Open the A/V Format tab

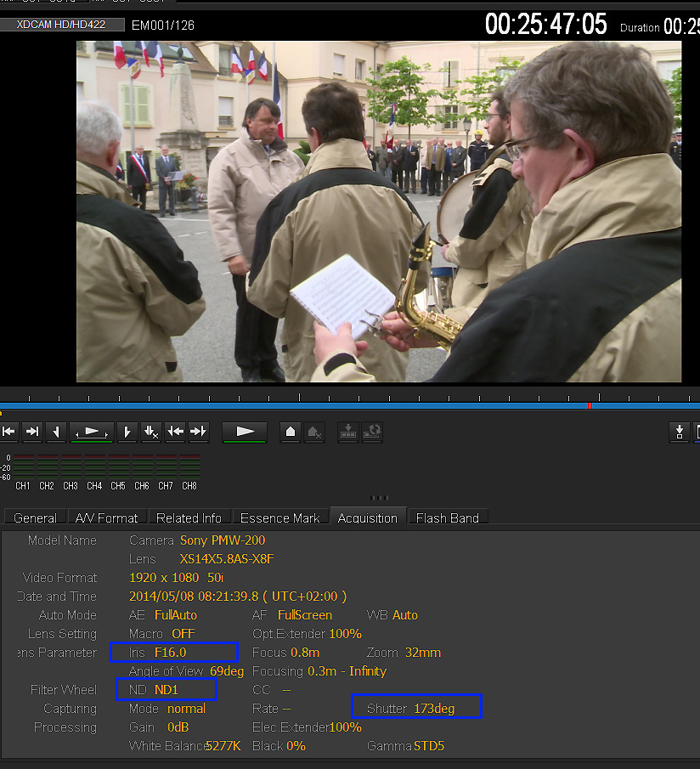(106, 517)
